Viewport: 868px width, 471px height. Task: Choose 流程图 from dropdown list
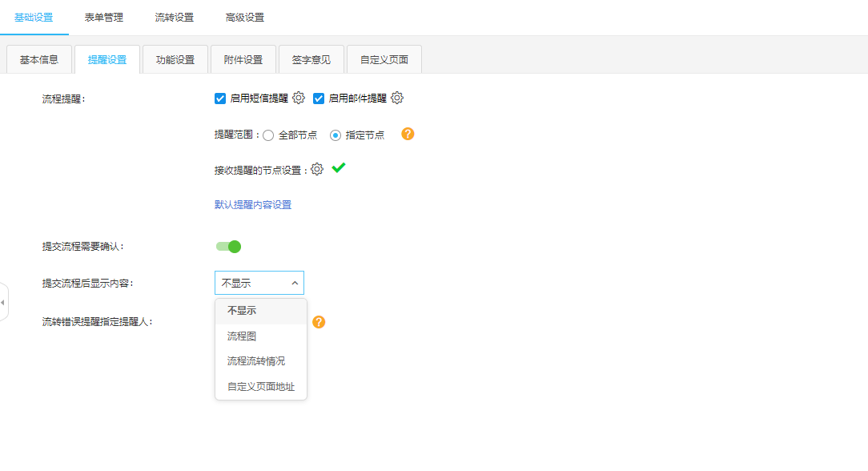242,336
